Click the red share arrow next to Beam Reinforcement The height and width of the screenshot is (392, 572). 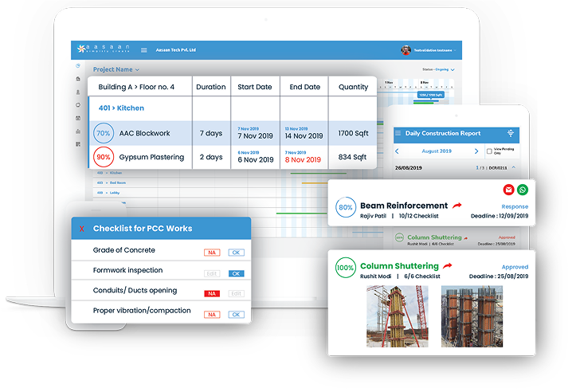(x=457, y=206)
